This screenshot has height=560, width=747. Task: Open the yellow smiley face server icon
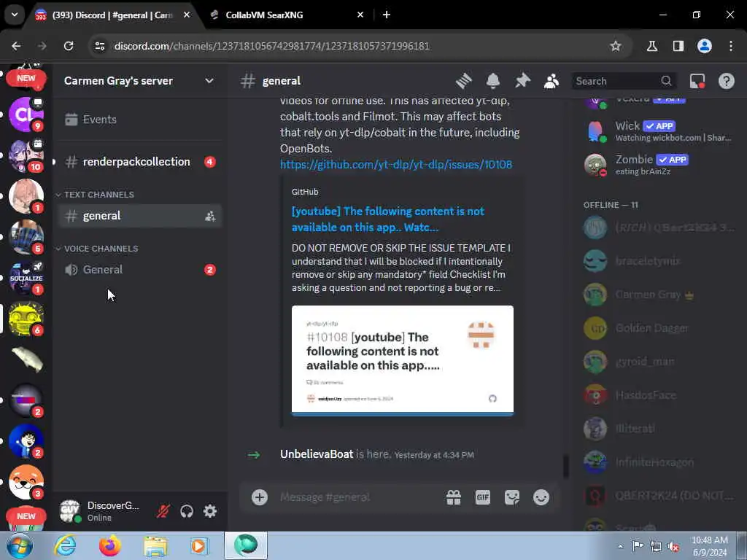(26, 319)
